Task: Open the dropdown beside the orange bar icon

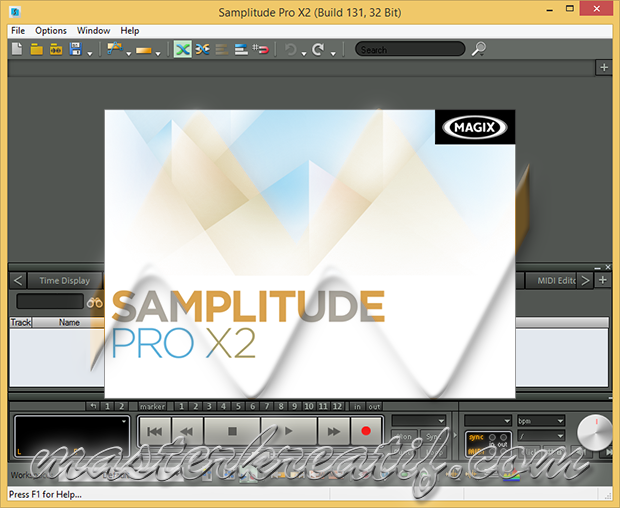Action: [158, 54]
